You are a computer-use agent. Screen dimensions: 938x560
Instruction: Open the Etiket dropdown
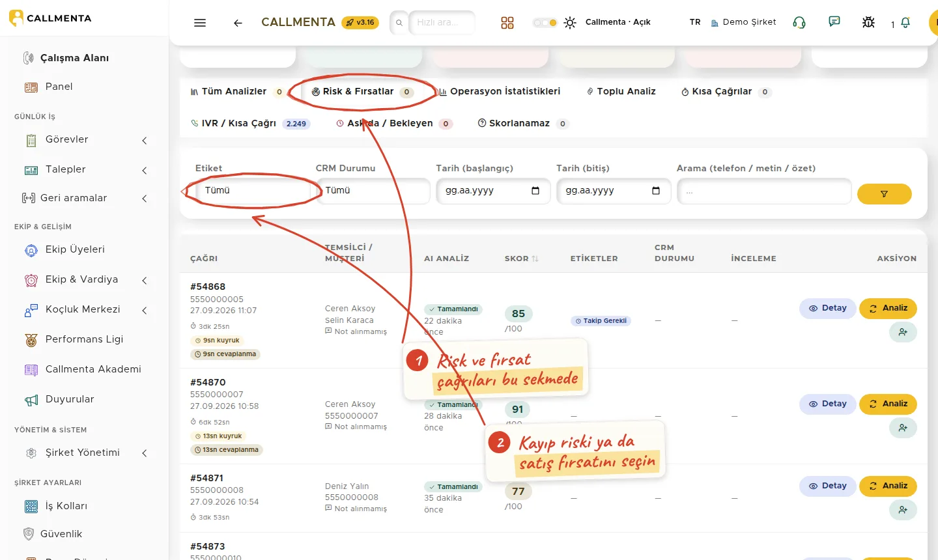[x=253, y=191]
